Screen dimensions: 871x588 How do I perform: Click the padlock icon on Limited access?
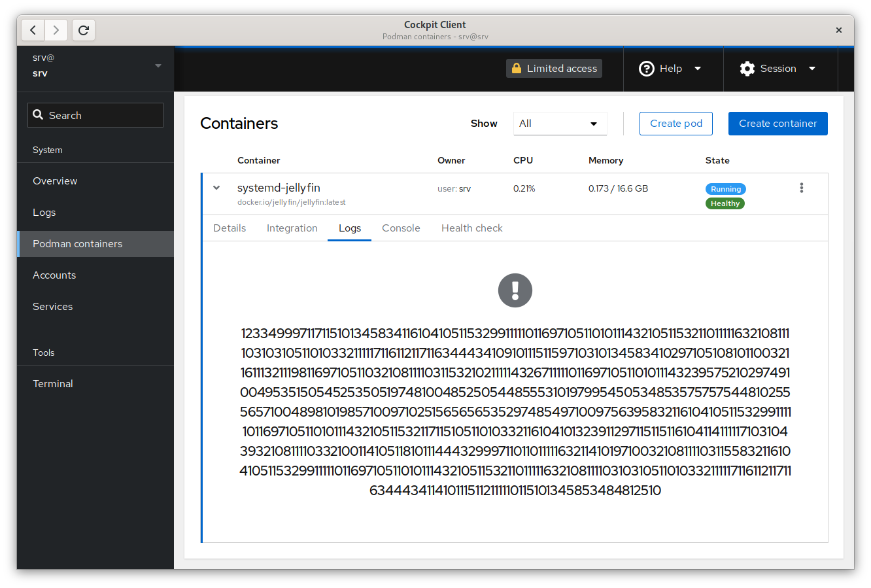[x=517, y=68]
